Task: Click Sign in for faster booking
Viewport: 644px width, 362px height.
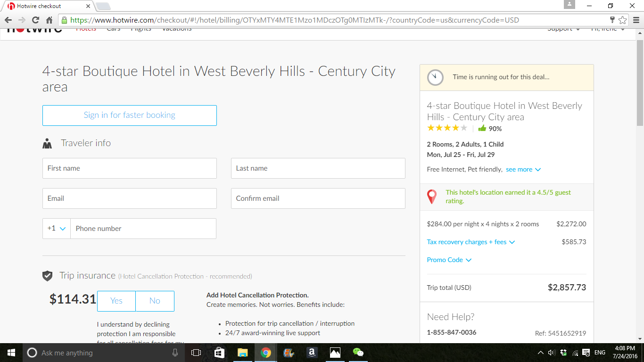Action: pyautogui.click(x=130, y=115)
